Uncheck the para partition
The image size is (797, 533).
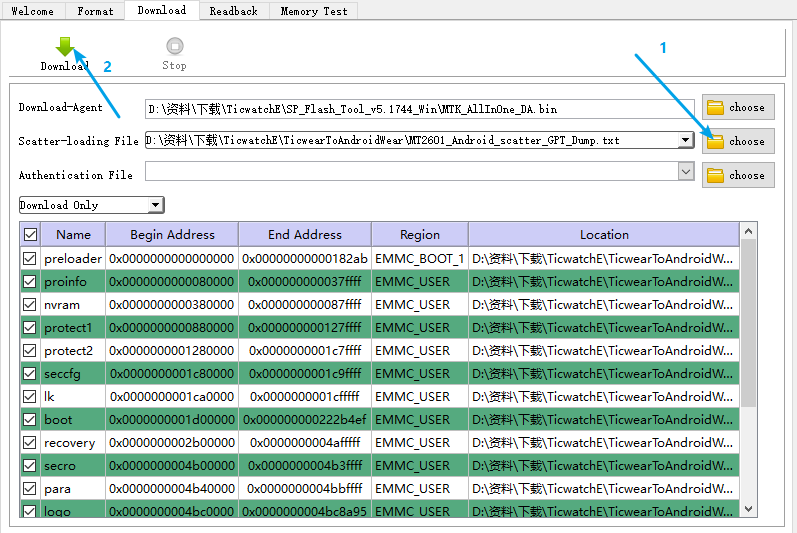pos(29,489)
